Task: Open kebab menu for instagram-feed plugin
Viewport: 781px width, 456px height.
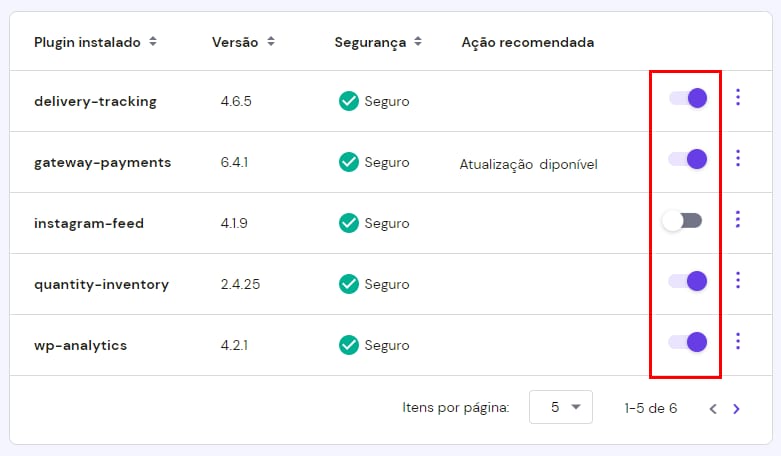Action: pyautogui.click(x=738, y=219)
